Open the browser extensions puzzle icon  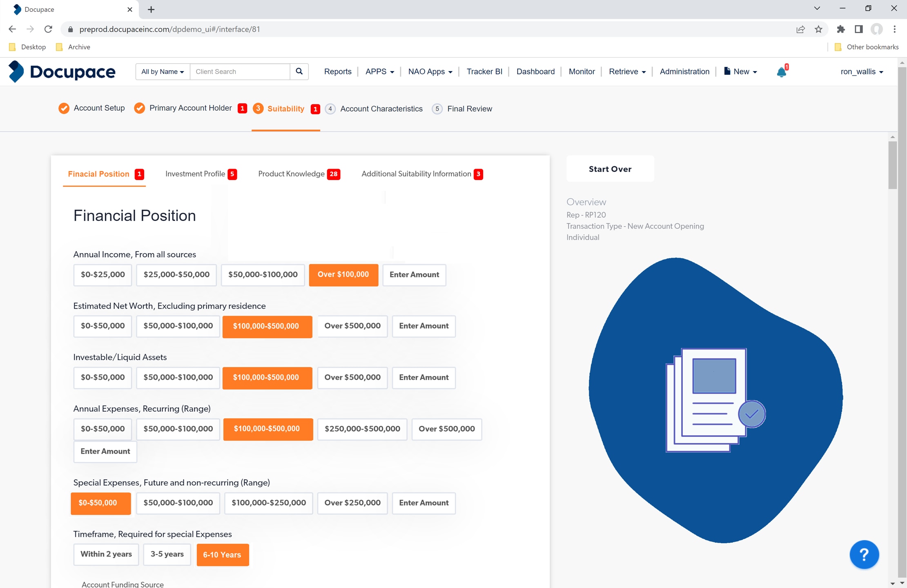840,29
